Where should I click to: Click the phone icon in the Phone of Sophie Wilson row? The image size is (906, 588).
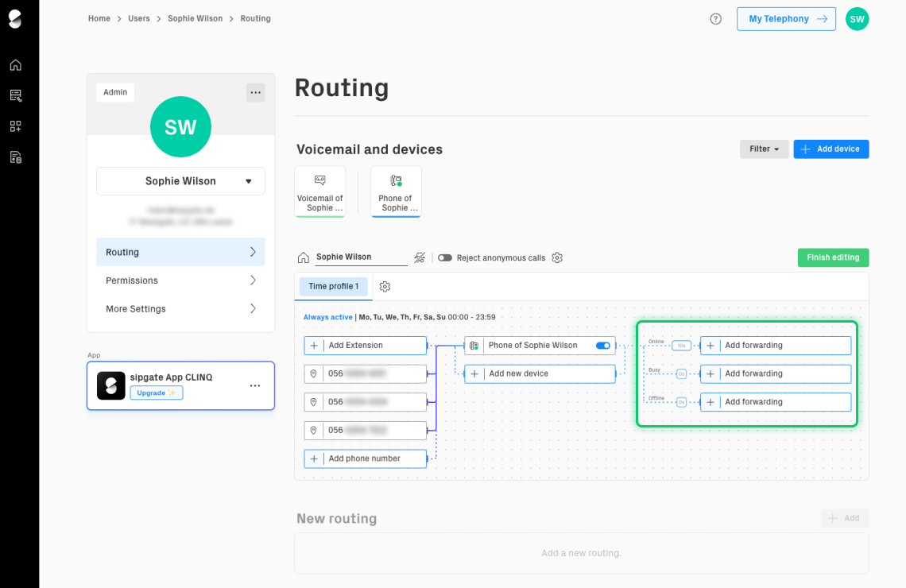tap(474, 346)
